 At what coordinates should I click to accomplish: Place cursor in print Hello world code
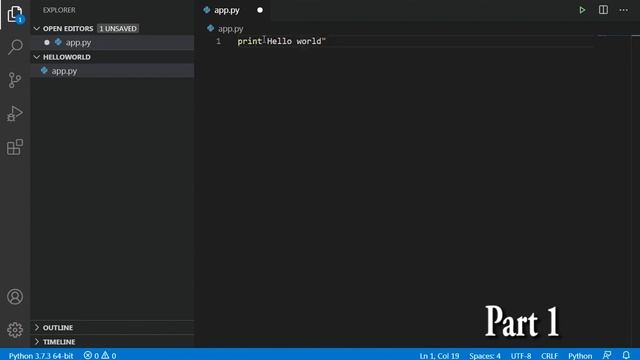(x=281, y=41)
